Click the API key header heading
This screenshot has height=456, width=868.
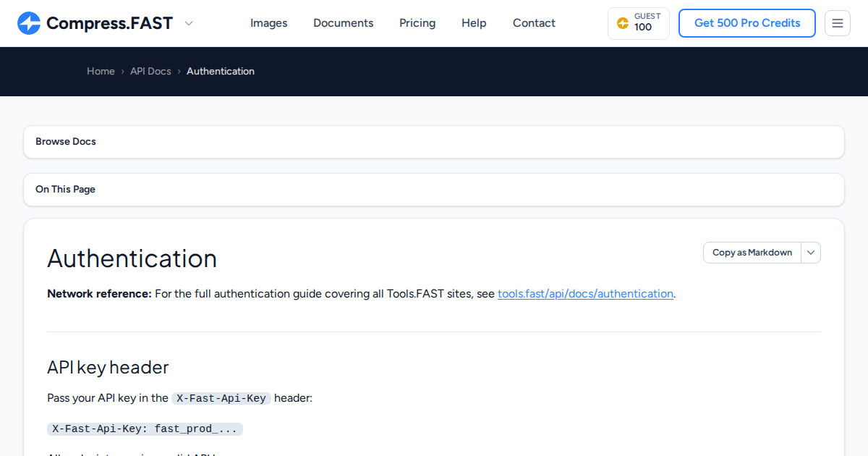click(108, 367)
